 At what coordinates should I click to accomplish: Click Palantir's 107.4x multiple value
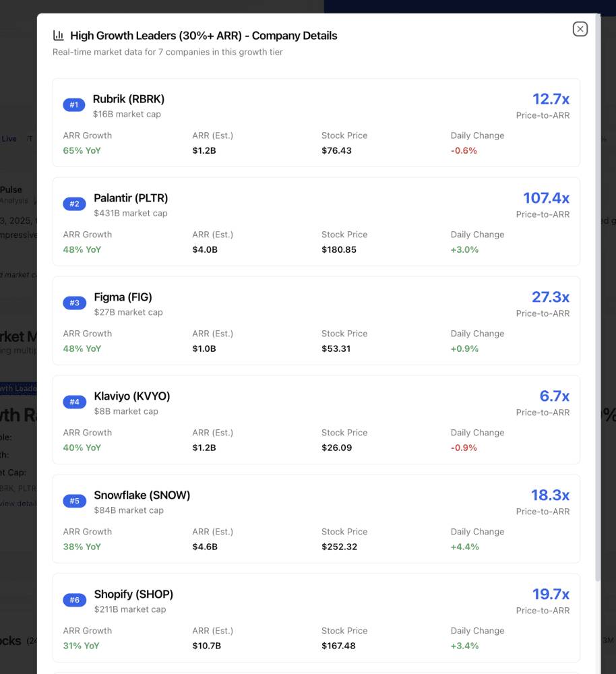[x=547, y=197]
